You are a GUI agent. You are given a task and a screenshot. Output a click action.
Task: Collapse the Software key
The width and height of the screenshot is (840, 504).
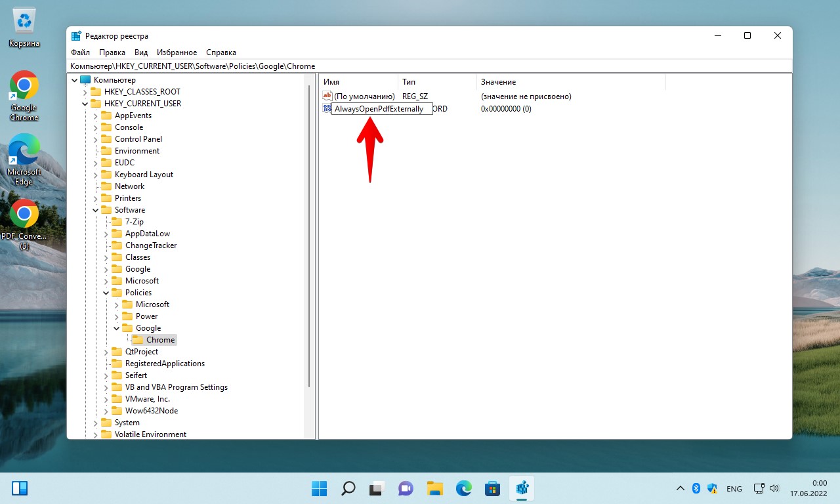95,210
